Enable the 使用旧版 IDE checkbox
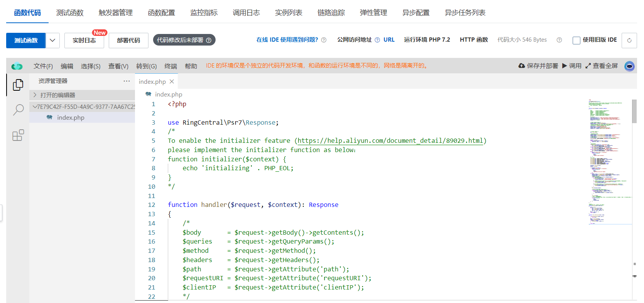The width and height of the screenshot is (644, 303). [577, 40]
